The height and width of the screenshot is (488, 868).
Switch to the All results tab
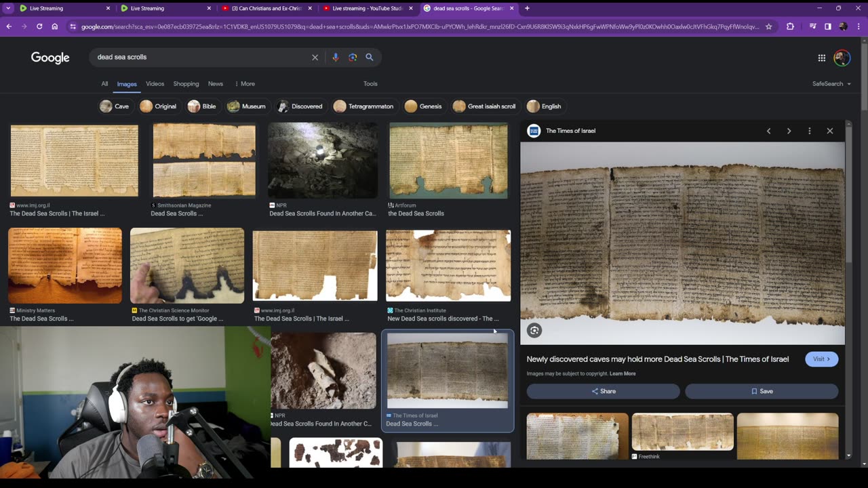click(104, 84)
